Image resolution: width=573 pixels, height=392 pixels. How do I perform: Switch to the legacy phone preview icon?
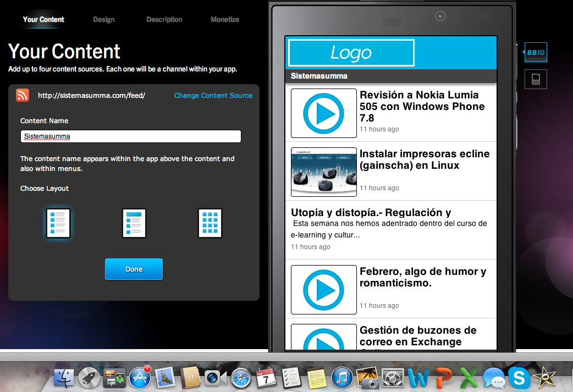[x=536, y=79]
